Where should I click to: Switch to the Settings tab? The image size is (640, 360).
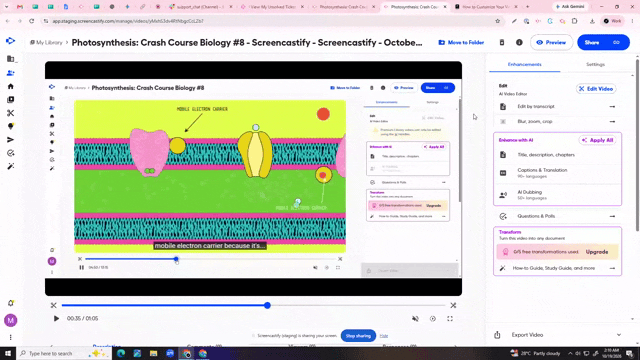(x=595, y=64)
